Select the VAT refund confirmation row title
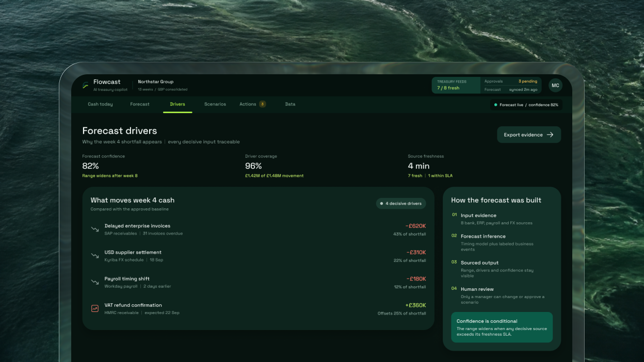This screenshot has width=644, height=362. tap(133, 305)
